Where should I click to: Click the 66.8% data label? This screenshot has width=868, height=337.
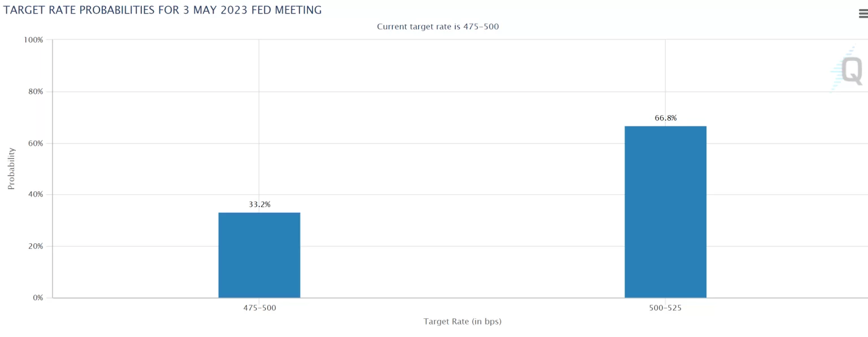tap(665, 118)
